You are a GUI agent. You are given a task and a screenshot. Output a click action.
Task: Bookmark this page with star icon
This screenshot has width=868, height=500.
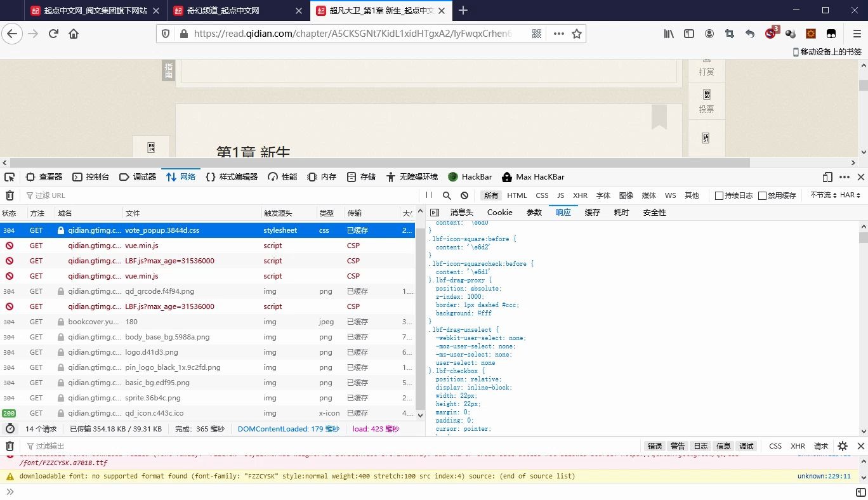tap(576, 34)
